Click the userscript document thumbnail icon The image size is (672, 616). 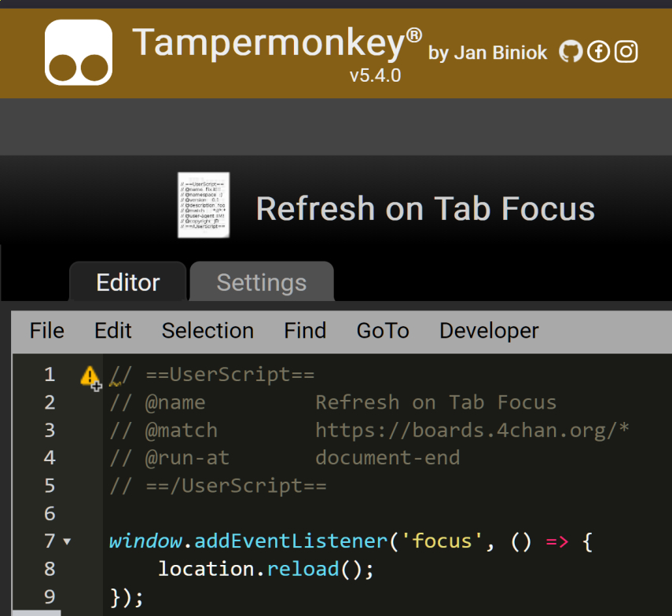[204, 205]
